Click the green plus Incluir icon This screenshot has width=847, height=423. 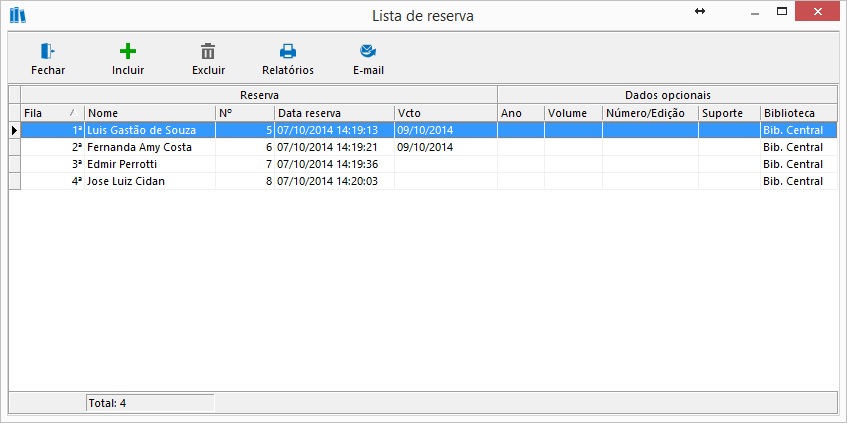[x=128, y=51]
